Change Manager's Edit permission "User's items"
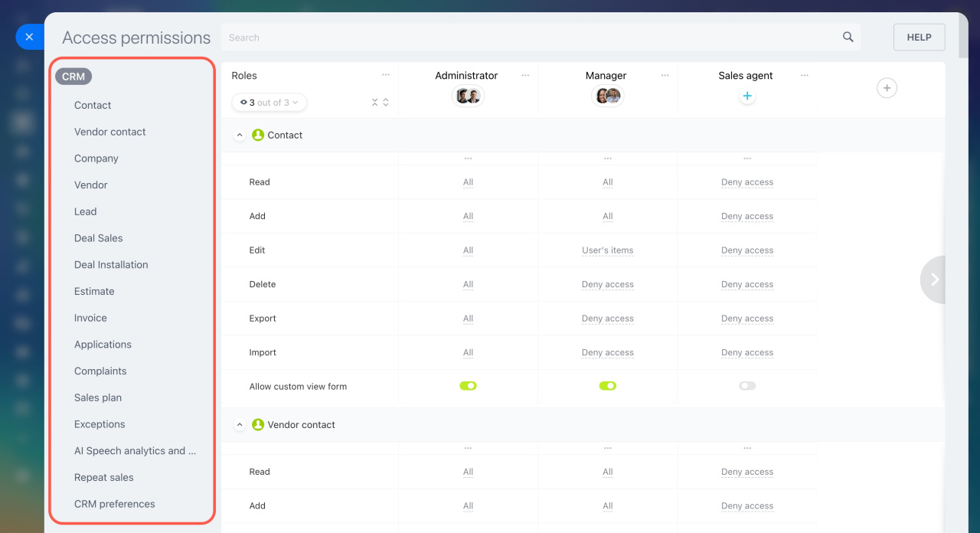The height and width of the screenshot is (533, 980). click(607, 250)
